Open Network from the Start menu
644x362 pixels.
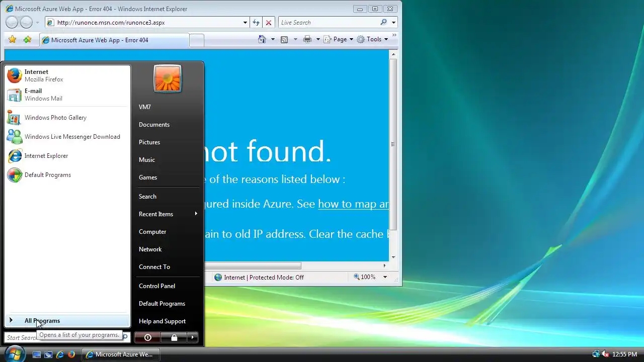coord(168,249)
